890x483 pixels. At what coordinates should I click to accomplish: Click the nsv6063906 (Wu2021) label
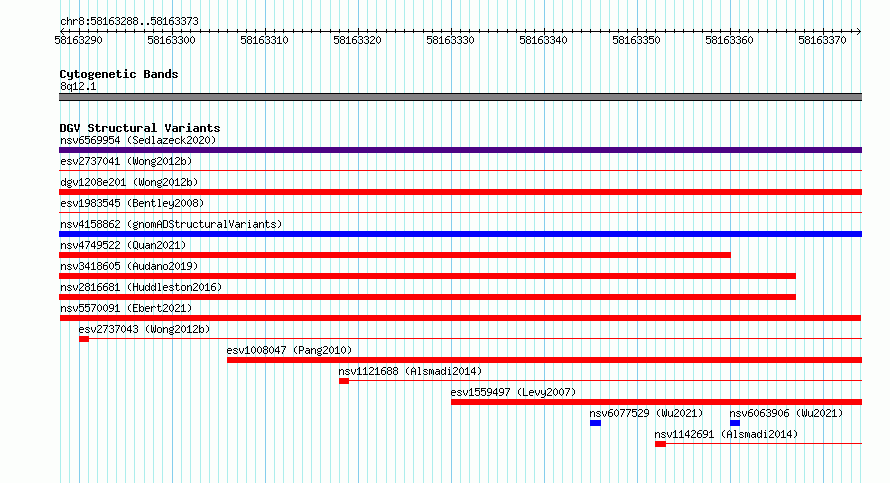[786, 413]
